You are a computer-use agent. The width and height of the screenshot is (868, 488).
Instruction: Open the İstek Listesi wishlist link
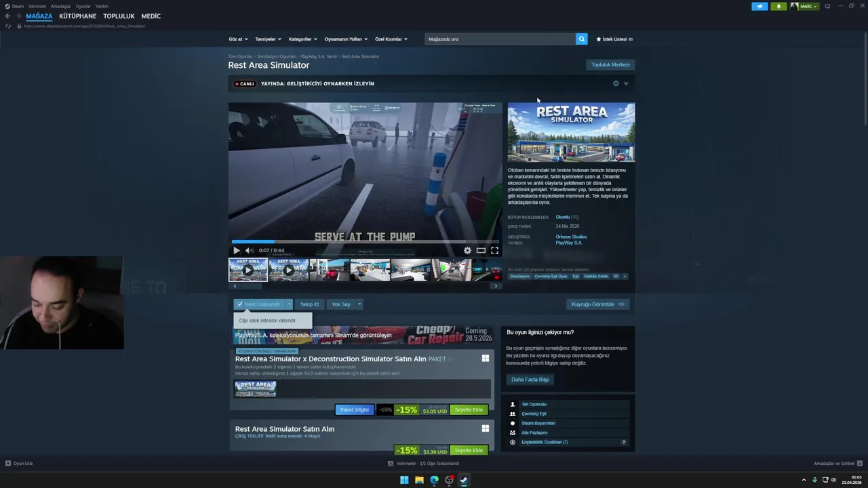(x=614, y=39)
